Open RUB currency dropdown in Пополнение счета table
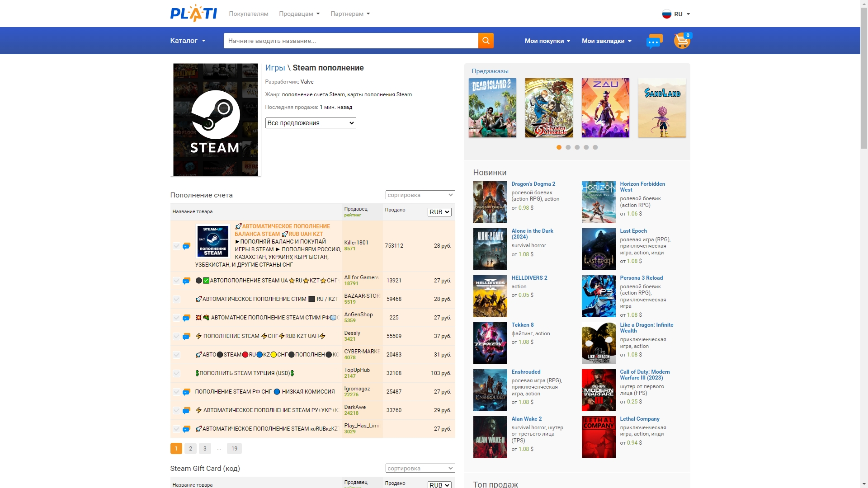Image resolution: width=868 pixels, height=488 pixels. 439,212
